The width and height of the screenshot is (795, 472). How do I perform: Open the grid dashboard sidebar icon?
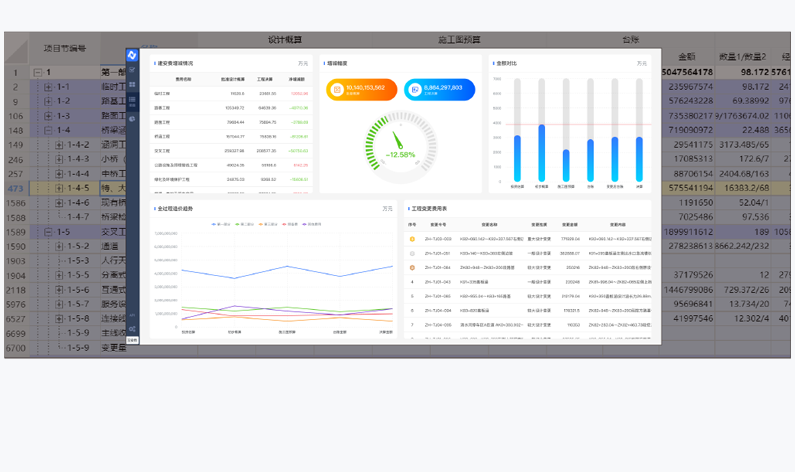(133, 86)
